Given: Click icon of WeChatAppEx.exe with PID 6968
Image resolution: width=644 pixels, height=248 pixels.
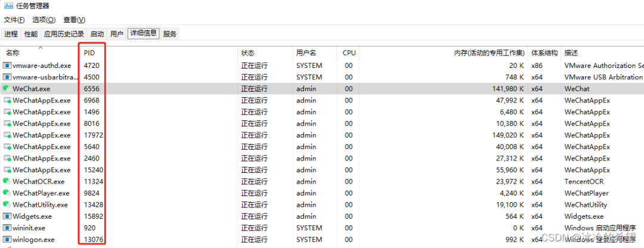Looking at the screenshot, I should [x=7, y=100].
